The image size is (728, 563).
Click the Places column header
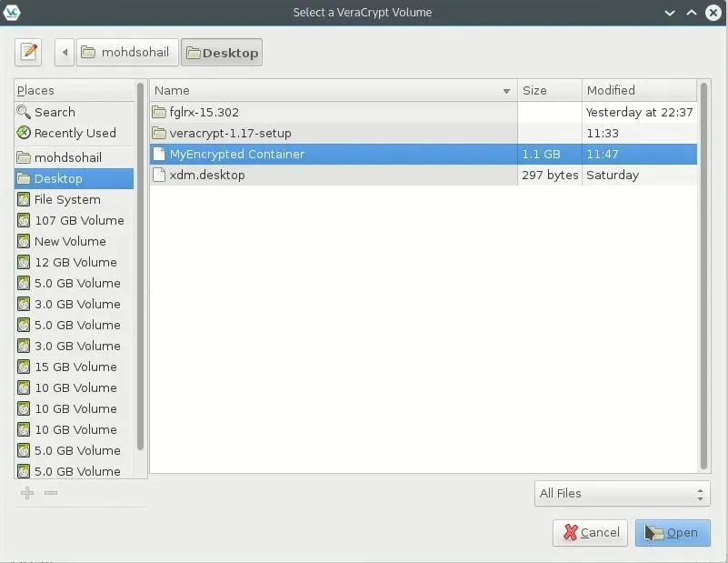pos(75,90)
